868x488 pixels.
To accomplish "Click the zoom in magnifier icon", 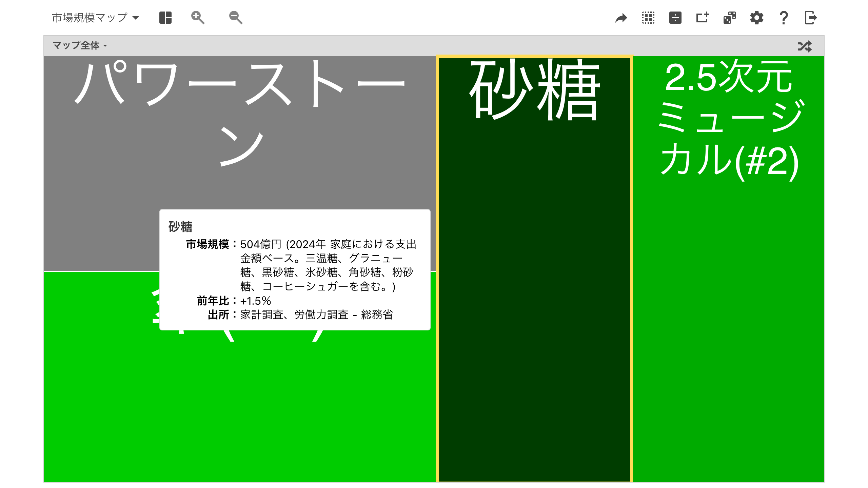I will pyautogui.click(x=198, y=18).
